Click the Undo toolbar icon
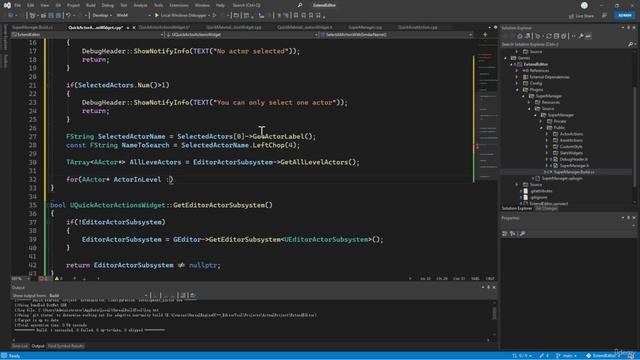This screenshot has height=360, width=640. (69, 16)
